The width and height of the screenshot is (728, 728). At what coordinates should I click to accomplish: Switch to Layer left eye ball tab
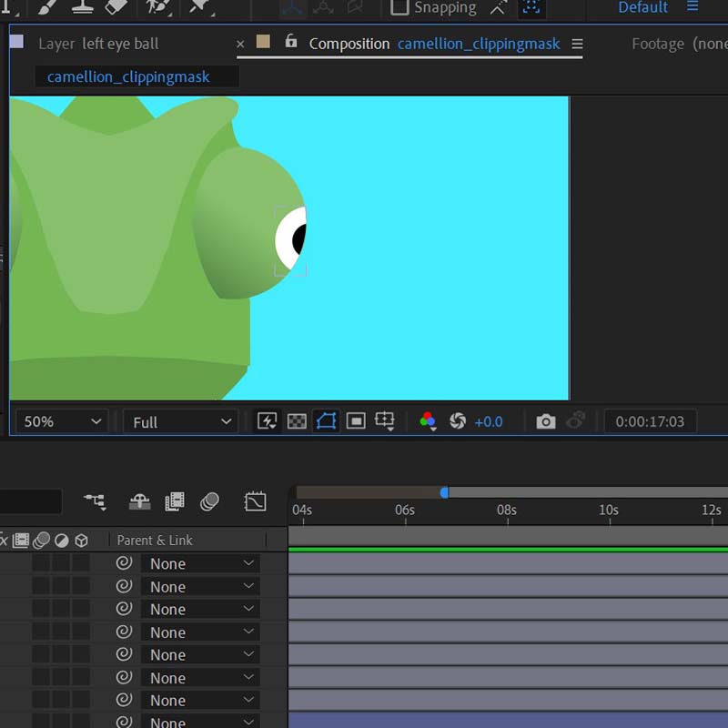coord(98,44)
